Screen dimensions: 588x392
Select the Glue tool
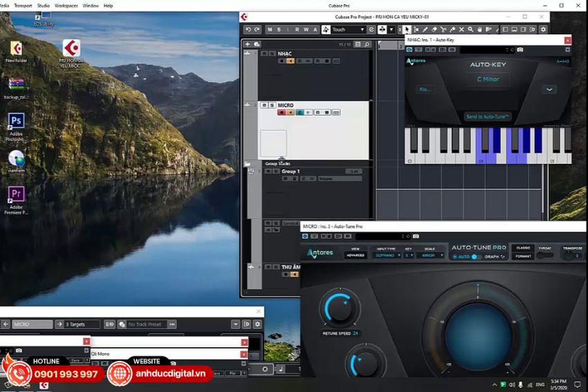452,29
